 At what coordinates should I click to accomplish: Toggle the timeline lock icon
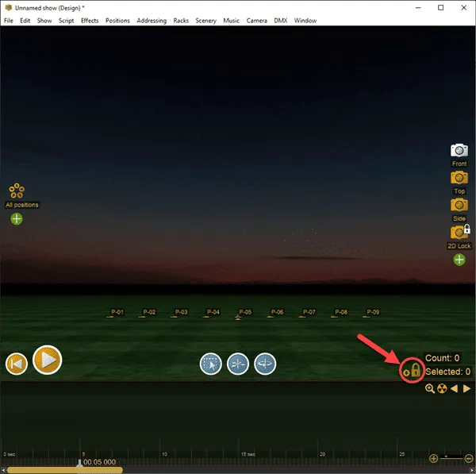(x=412, y=370)
